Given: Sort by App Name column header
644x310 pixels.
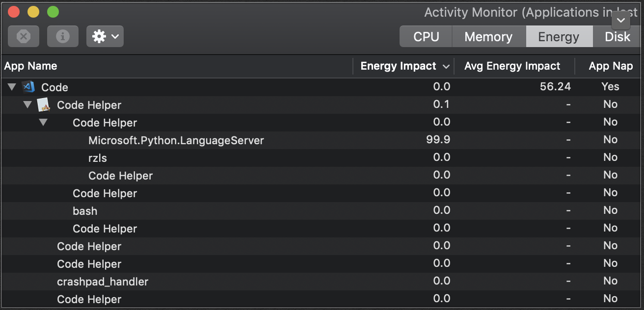Looking at the screenshot, I should [x=177, y=66].
